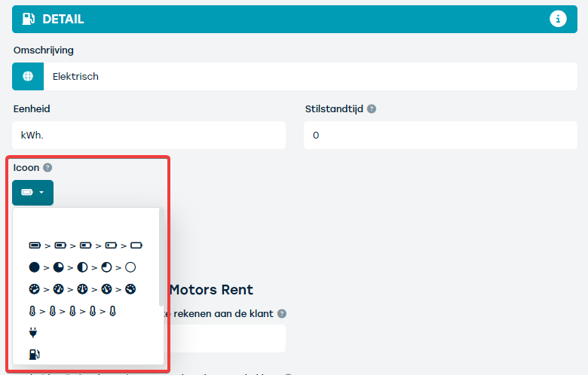The height and width of the screenshot is (375, 588).
Task: Focus the Stilstandtijd field showing 0
Action: (x=440, y=136)
